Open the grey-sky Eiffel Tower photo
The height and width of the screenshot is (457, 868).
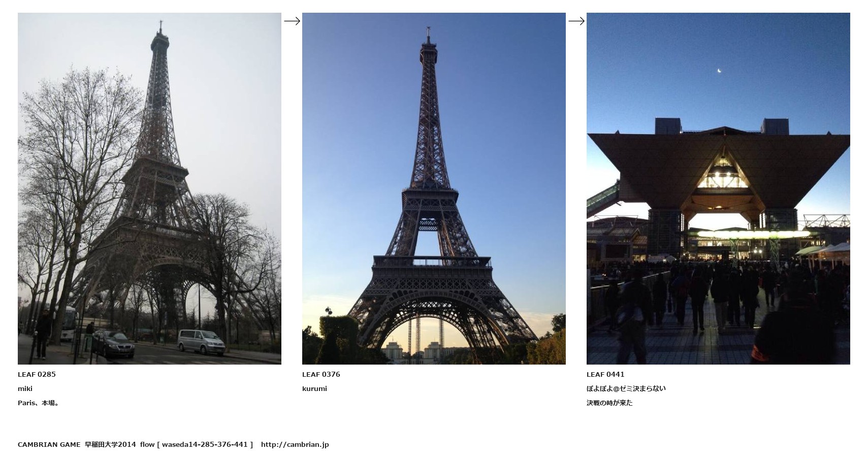[x=149, y=188]
